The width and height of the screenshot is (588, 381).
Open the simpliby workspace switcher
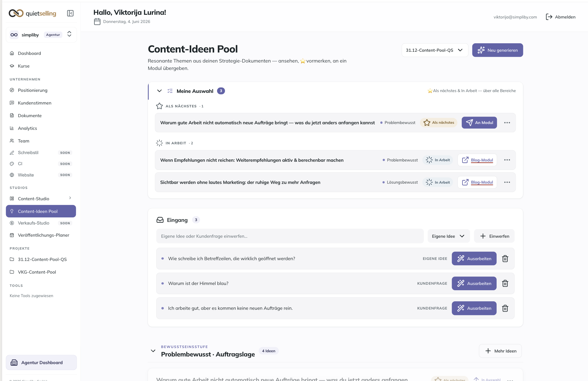(x=41, y=35)
